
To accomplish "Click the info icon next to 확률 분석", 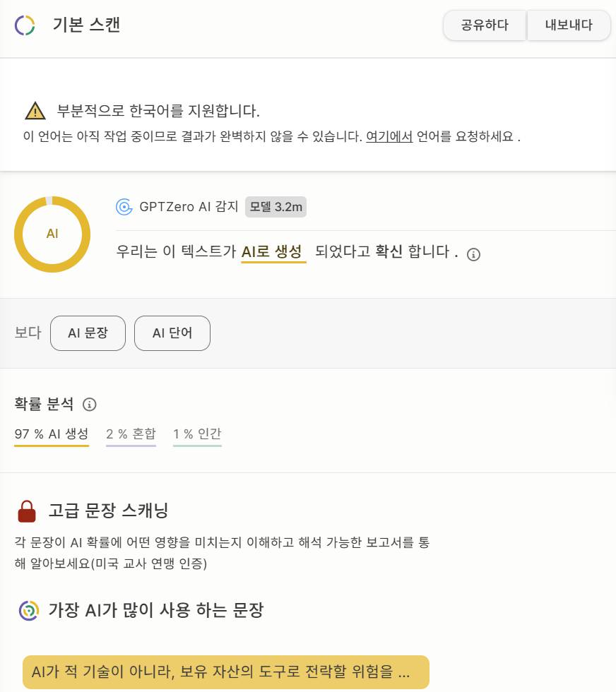I will coord(89,405).
